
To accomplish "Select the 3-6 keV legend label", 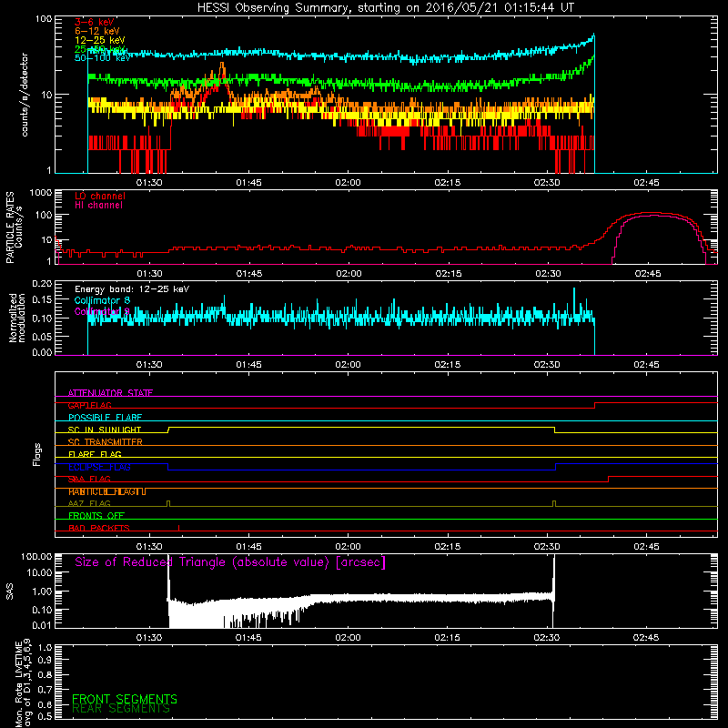I will [x=95, y=22].
